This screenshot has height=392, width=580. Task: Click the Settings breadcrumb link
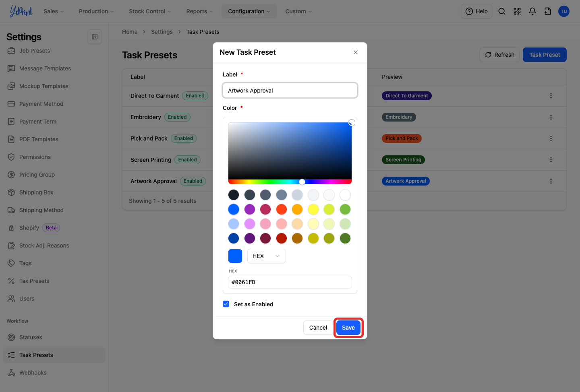[162, 32]
